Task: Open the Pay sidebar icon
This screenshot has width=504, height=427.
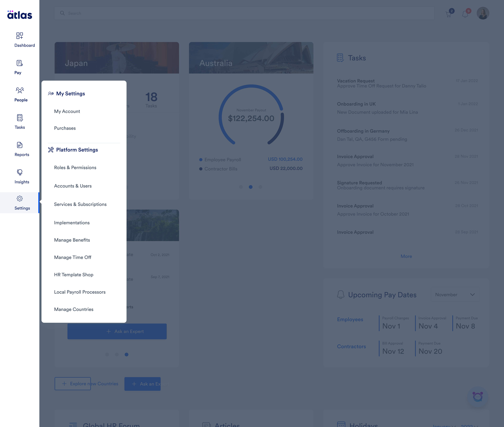Action: 20,63
